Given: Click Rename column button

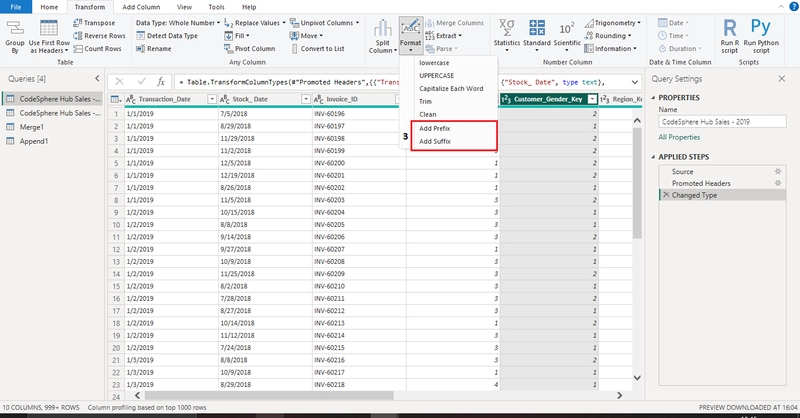Looking at the screenshot, I should [x=154, y=48].
